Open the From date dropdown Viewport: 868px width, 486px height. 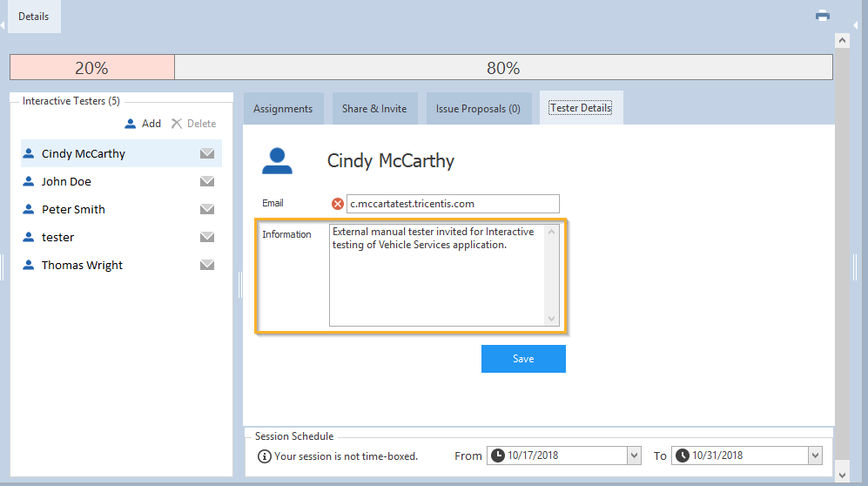click(634, 456)
